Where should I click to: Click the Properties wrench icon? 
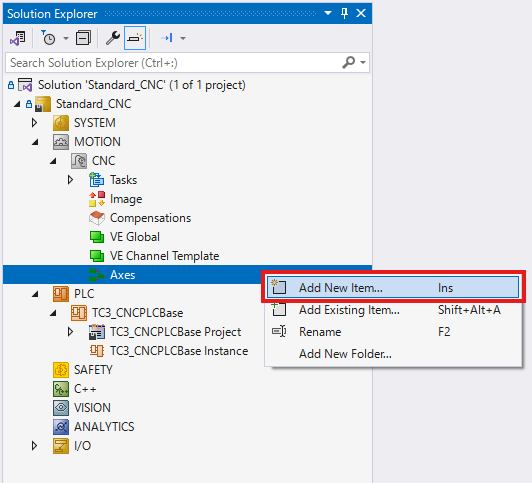coord(113,38)
